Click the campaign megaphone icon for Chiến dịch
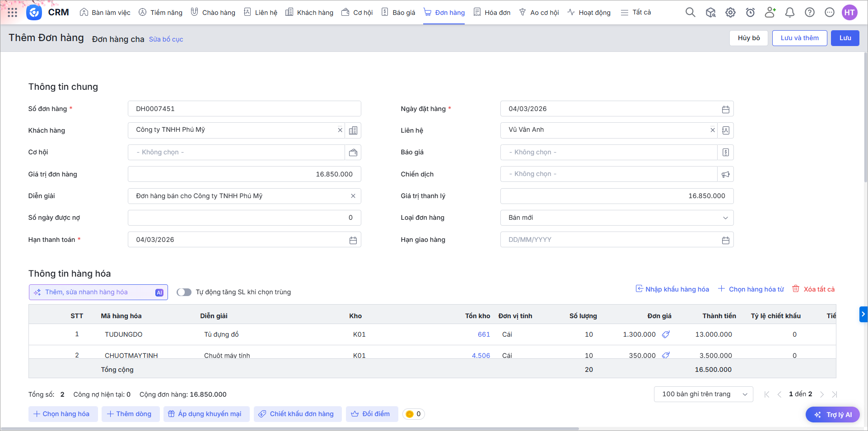868x431 pixels. [725, 174]
